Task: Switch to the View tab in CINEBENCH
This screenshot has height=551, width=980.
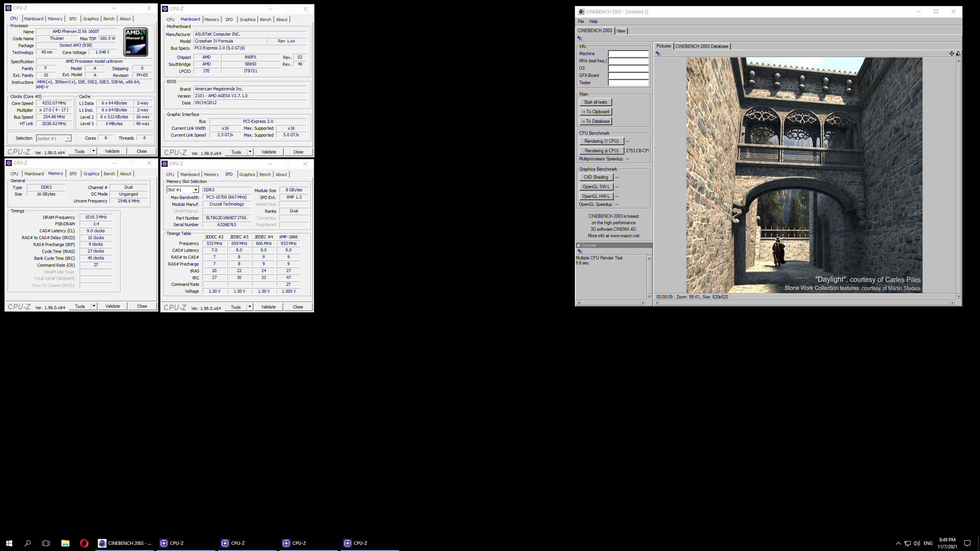Action: [x=621, y=31]
